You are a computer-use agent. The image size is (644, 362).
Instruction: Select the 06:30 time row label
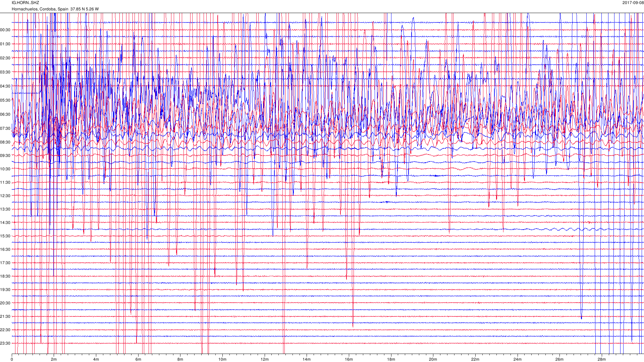click(x=5, y=114)
